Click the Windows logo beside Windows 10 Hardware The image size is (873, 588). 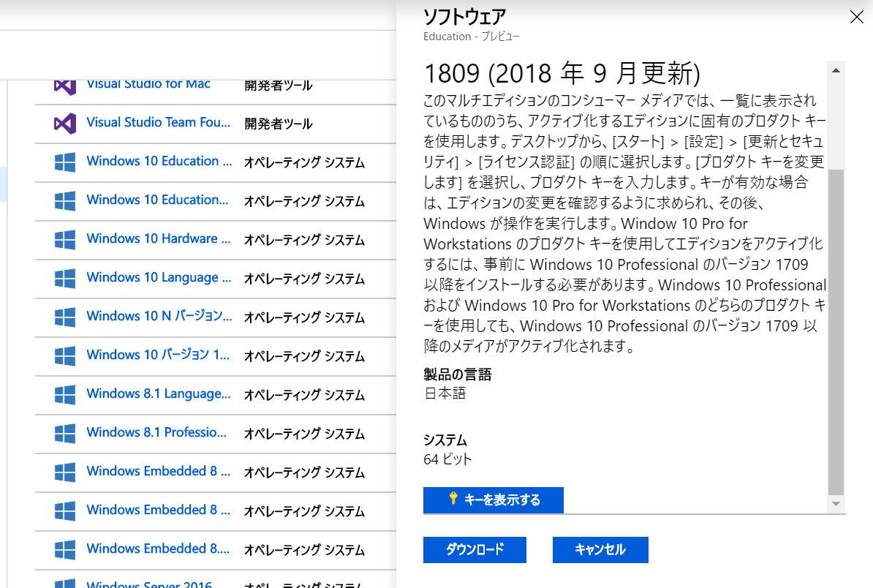[x=65, y=240]
